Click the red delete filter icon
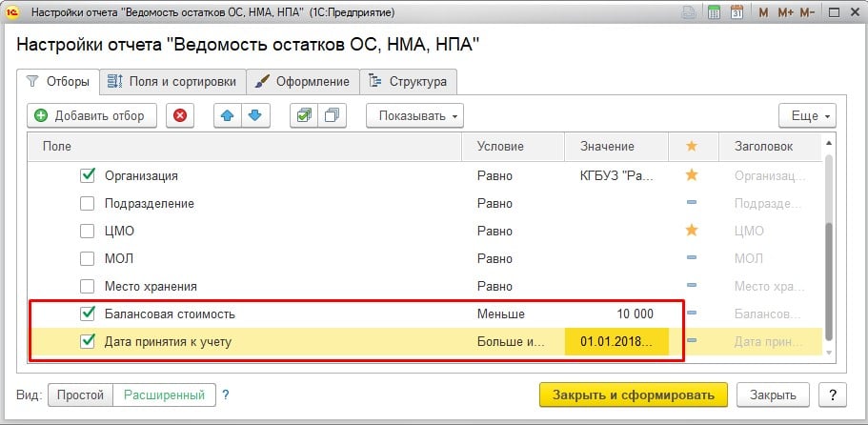This screenshot has height=425, width=868. click(180, 116)
